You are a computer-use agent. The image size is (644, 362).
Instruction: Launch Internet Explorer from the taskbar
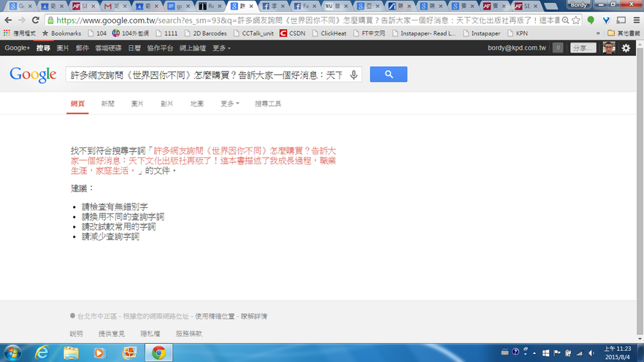(x=42, y=353)
